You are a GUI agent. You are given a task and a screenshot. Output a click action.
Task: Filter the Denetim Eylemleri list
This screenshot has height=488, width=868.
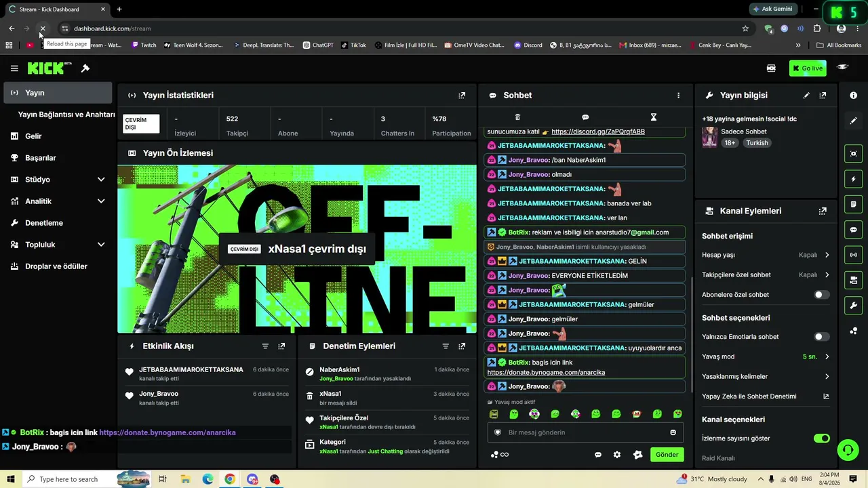446,346
